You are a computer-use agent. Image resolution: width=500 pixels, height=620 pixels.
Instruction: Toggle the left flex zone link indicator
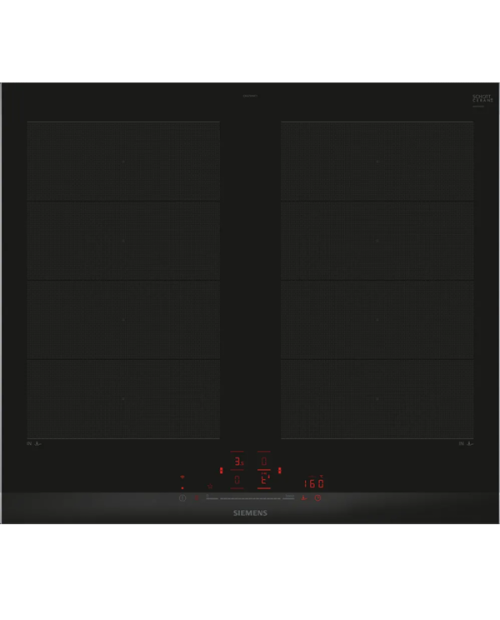coord(221,471)
